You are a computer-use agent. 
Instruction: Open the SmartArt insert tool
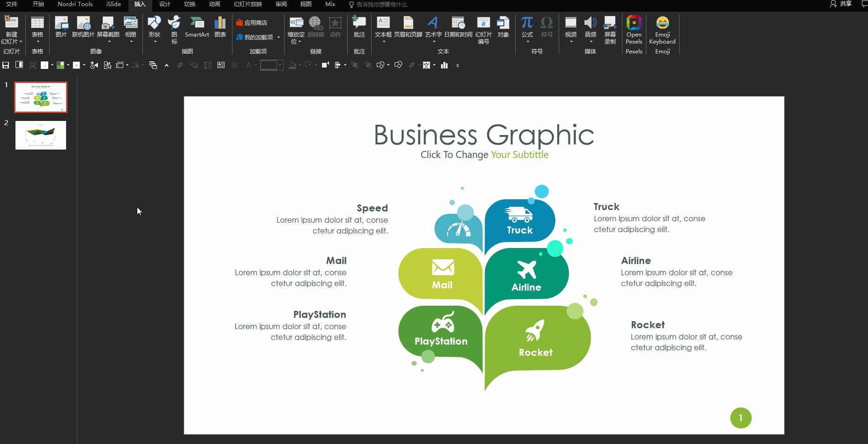tap(197, 27)
